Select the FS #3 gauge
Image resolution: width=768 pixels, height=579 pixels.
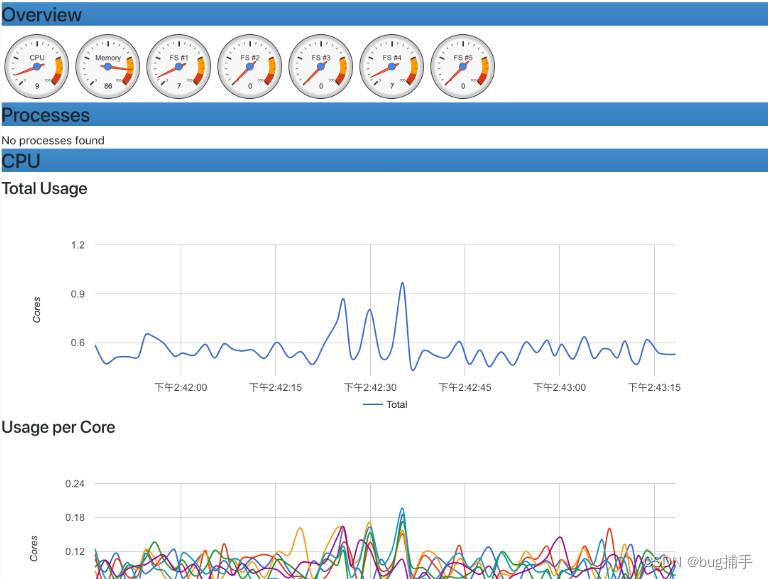coord(321,66)
